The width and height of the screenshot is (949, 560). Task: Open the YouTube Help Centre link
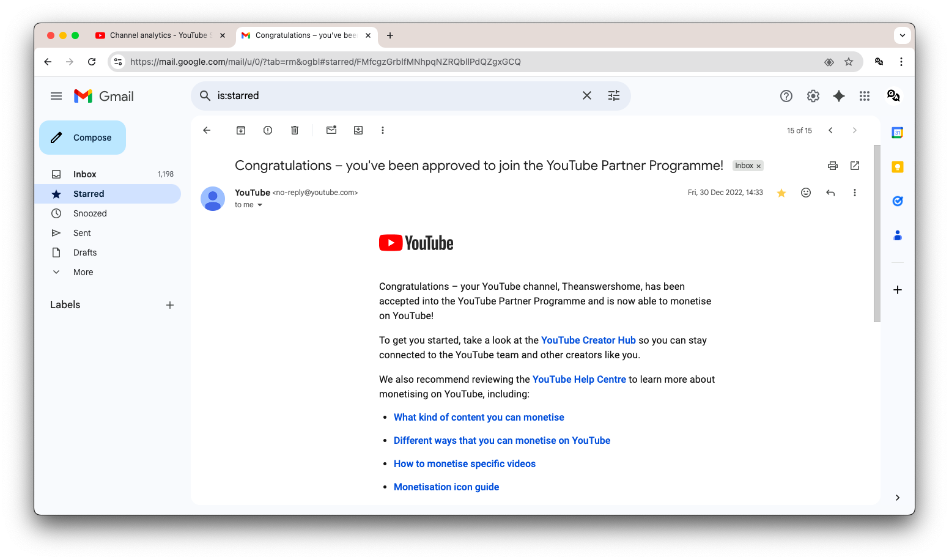[x=579, y=380]
